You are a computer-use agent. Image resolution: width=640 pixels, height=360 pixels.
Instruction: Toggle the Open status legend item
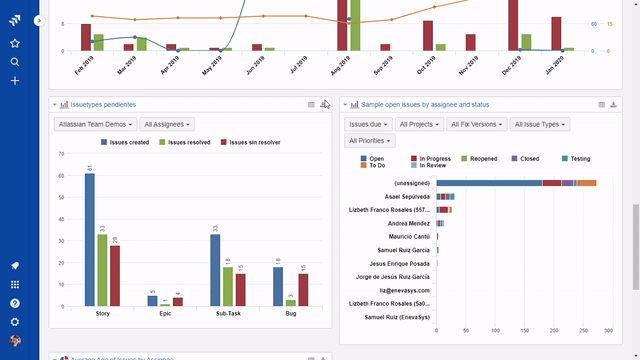coord(372,158)
